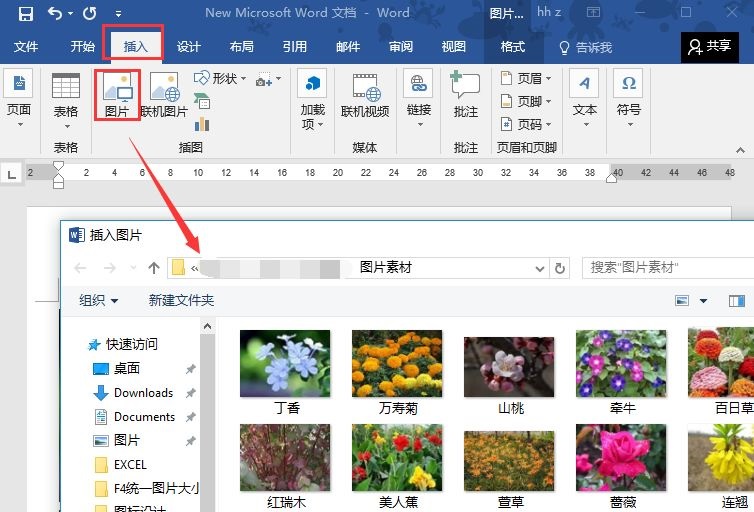Switch to the 设计 ribbon tab

coord(189,47)
